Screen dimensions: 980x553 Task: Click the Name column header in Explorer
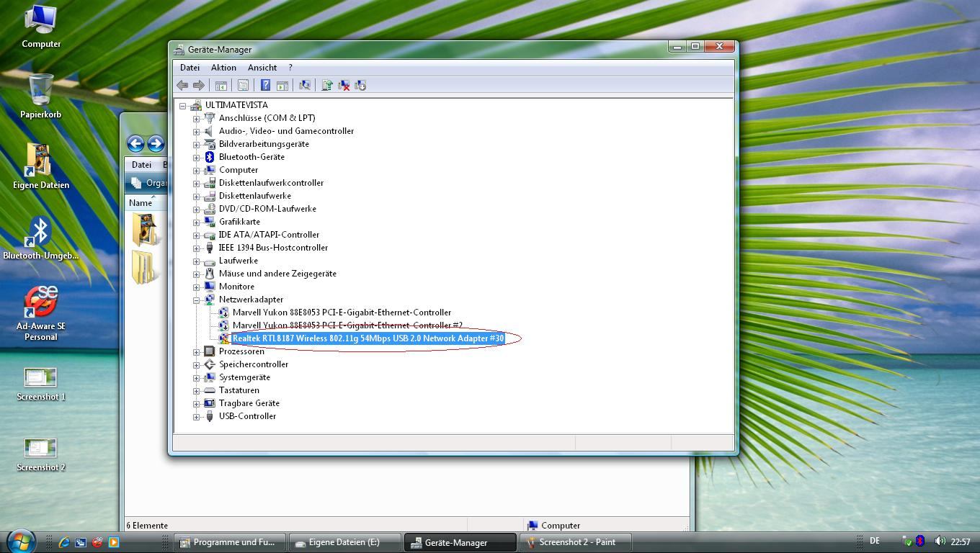coord(141,203)
